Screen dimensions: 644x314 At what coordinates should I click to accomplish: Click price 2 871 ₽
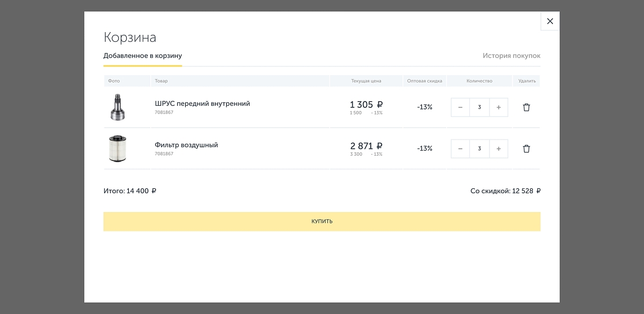[x=366, y=145]
